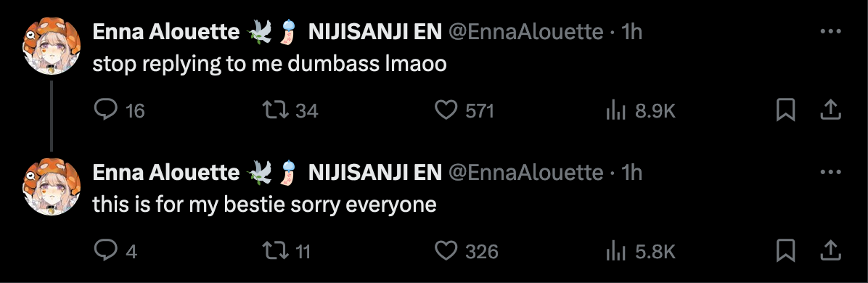The width and height of the screenshot is (868, 283).
Task: Open more options on the second tweet
Action: [x=830, y=172]
